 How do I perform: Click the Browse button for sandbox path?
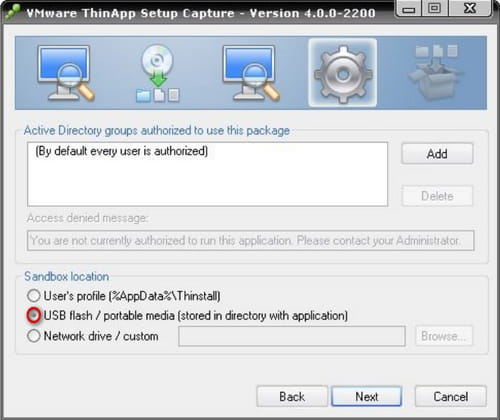coord(444,336)
